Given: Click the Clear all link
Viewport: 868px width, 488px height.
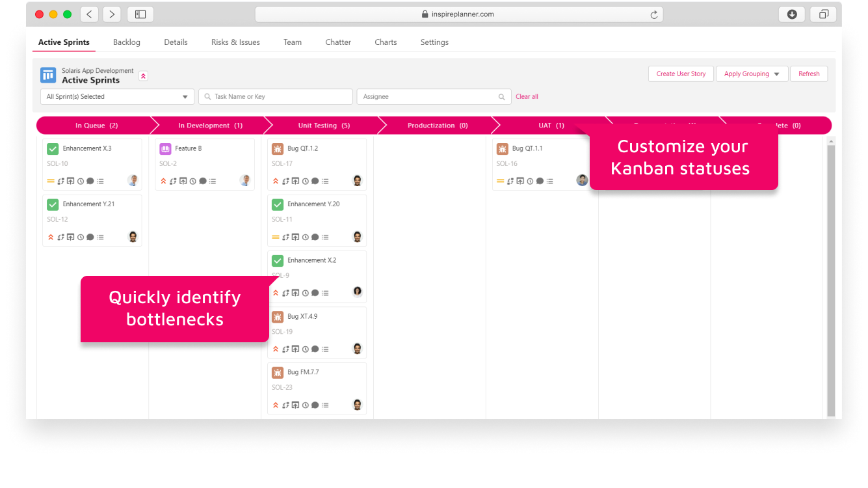Looking at the screenshot, I should [527, 97].
